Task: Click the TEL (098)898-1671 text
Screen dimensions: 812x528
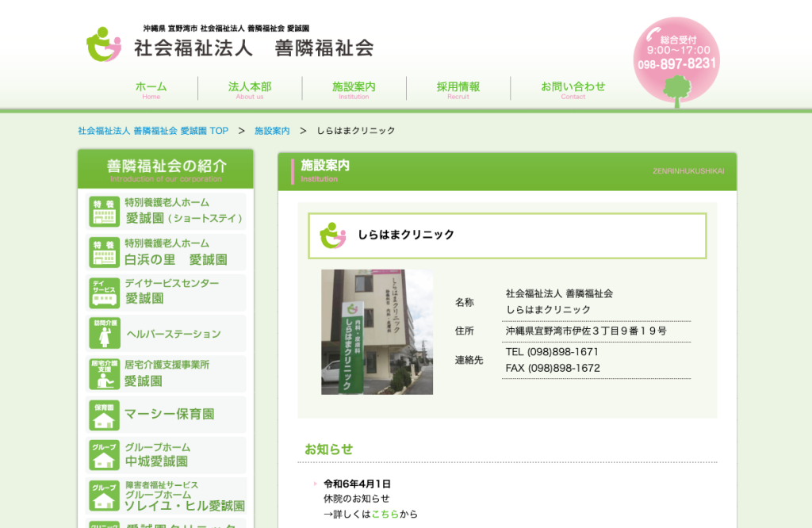Action: pyautogui.click(x=552, y=352)
